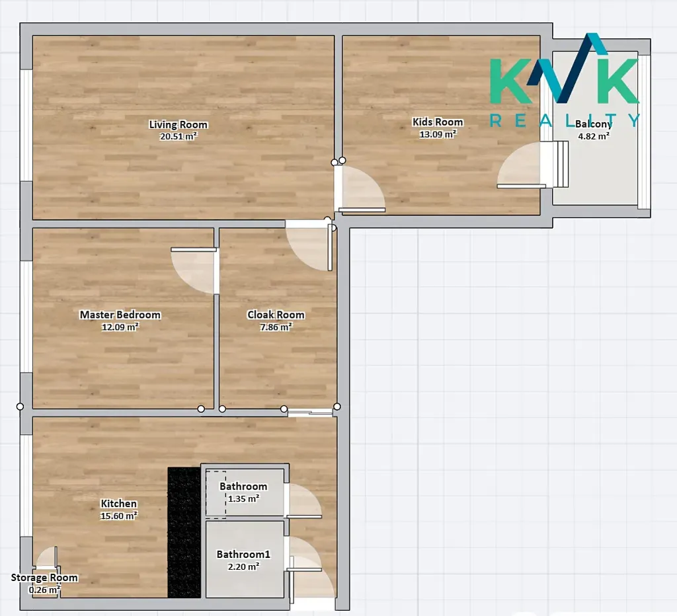Select the black kitchen countertop

click(184, 532)
